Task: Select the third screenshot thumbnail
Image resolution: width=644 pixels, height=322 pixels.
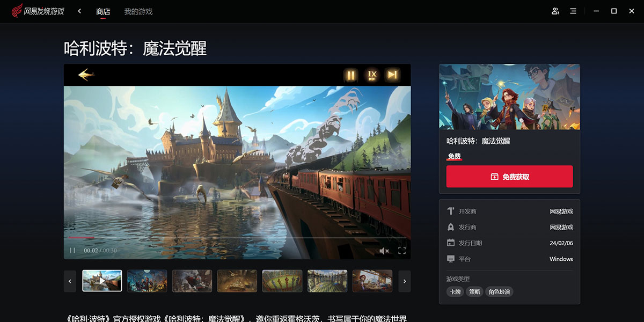Action: (192, 281)
